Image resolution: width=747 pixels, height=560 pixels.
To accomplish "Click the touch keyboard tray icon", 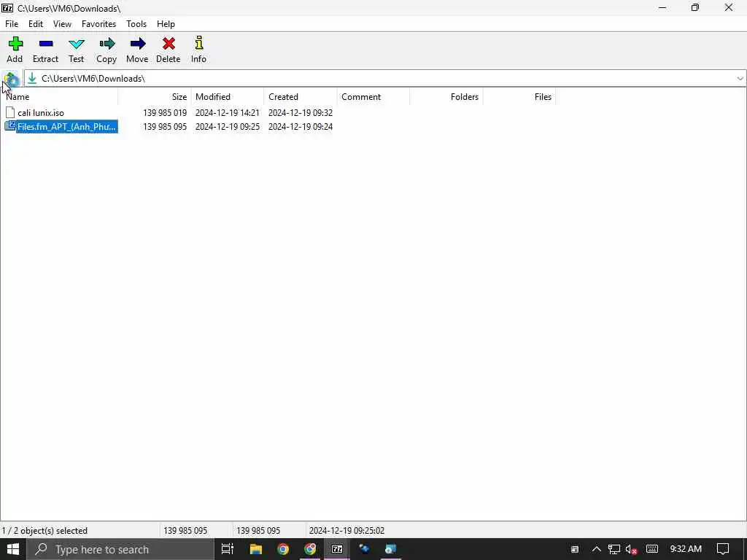I will [x=652, y=550].
